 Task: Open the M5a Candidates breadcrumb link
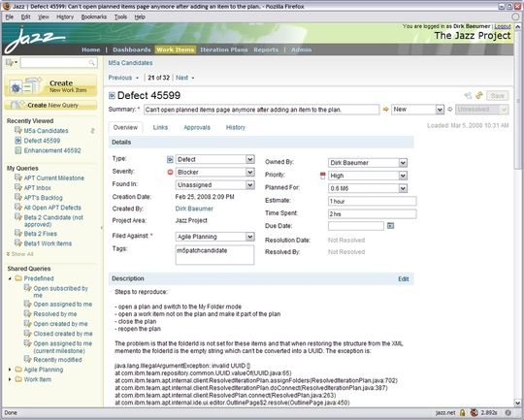coord(130,63)
